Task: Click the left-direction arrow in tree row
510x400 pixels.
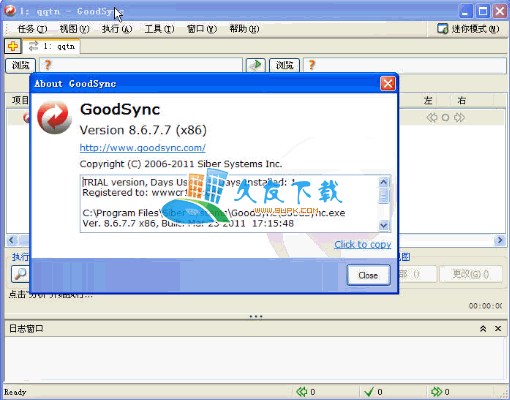Action: click(x=432, y=118)
